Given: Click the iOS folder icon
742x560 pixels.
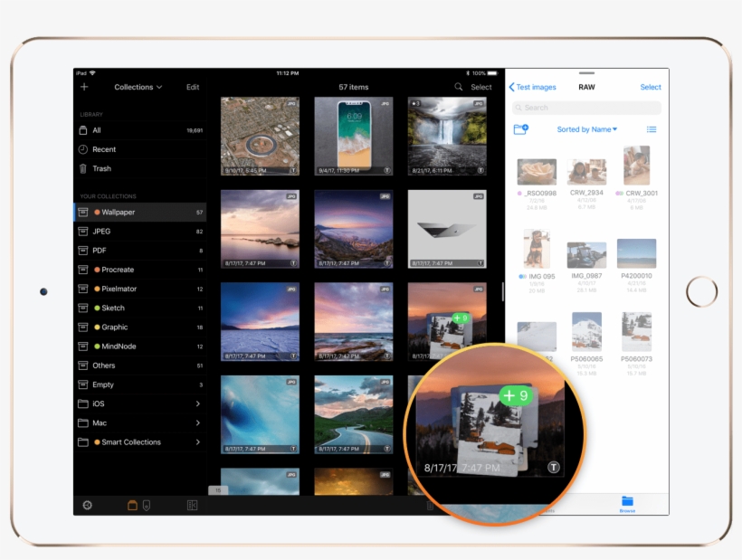Looking at the screenshot, I should point(83,403).
